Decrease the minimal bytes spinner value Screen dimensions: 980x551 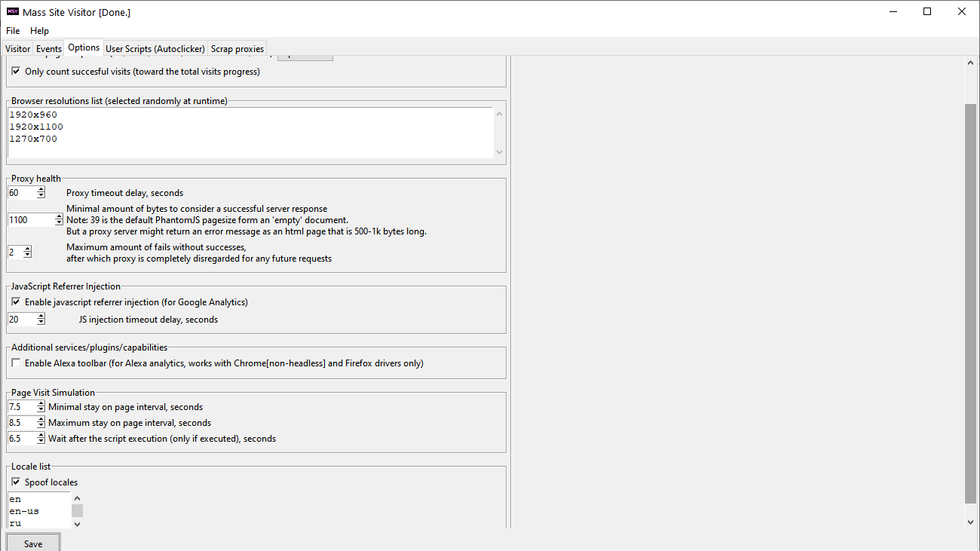(x=59, y=223)
